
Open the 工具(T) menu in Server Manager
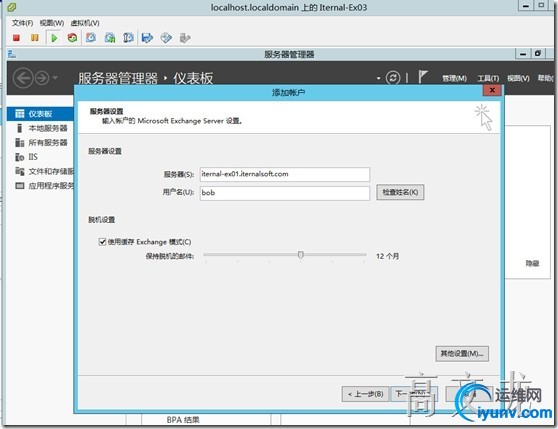point(488,78)
